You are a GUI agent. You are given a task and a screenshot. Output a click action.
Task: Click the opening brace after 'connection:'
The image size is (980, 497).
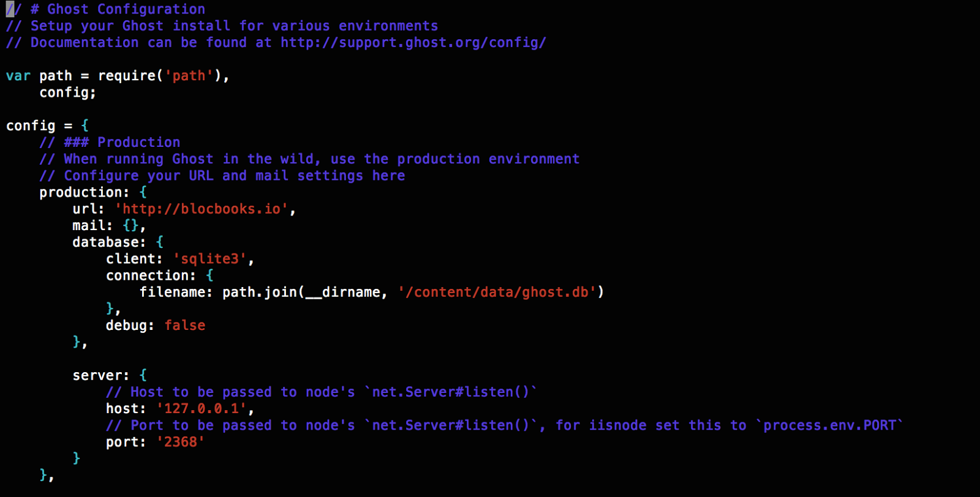(x=209, y=276)
